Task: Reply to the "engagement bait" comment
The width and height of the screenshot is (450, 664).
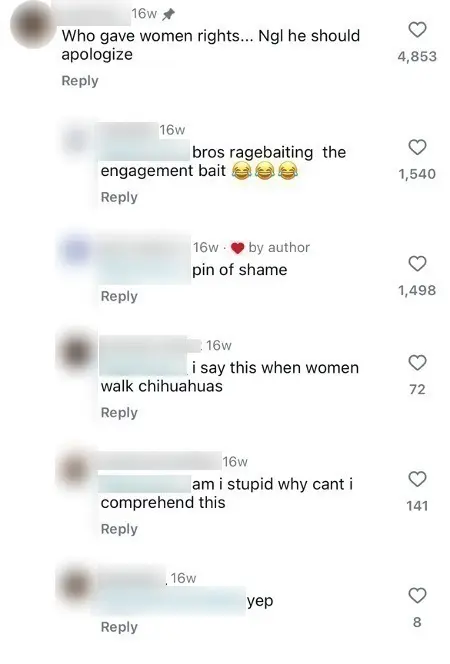Action: (119, 197)
